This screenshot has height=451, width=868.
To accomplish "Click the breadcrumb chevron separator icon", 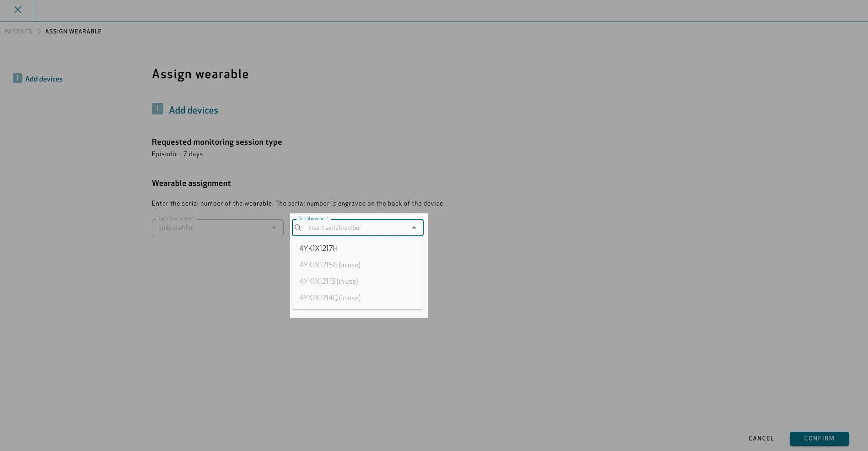I will point(39,32).
